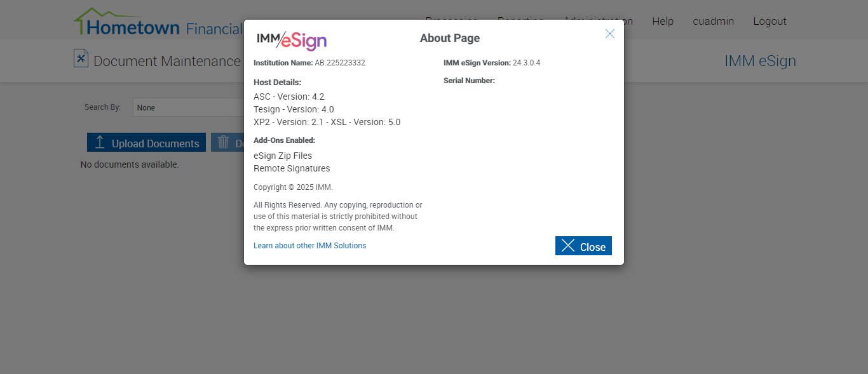Click the About Page title
The image size is (868, 374).
point(450,38)
